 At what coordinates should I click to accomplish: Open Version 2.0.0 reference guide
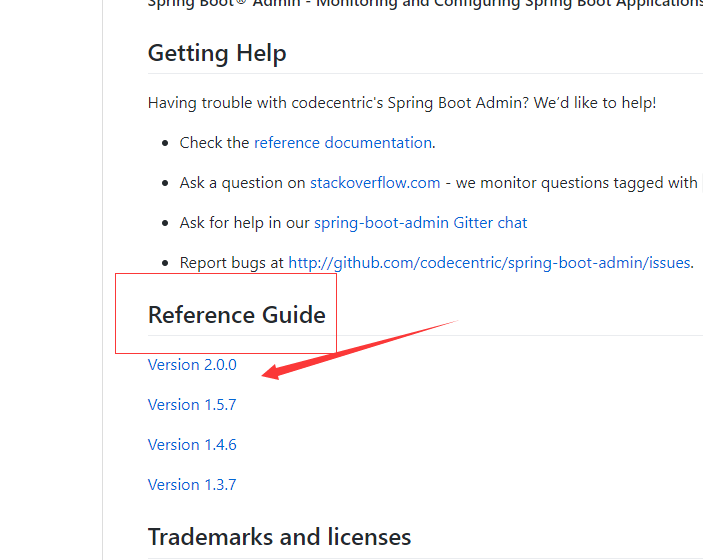(x=192, y=365)
